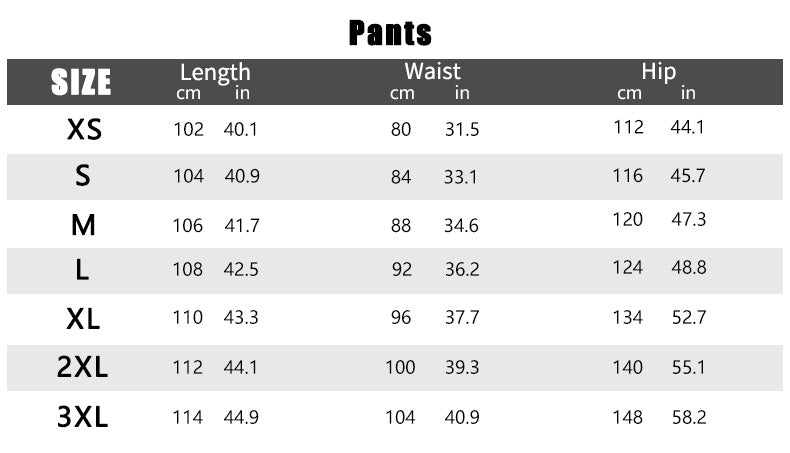The height and width of the screenshot is (453, 790).
Task: Click the XL size row label
Action: pos(83,319)
